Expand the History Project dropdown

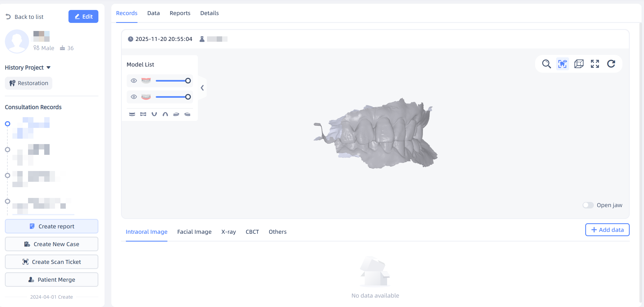[49, 67]
